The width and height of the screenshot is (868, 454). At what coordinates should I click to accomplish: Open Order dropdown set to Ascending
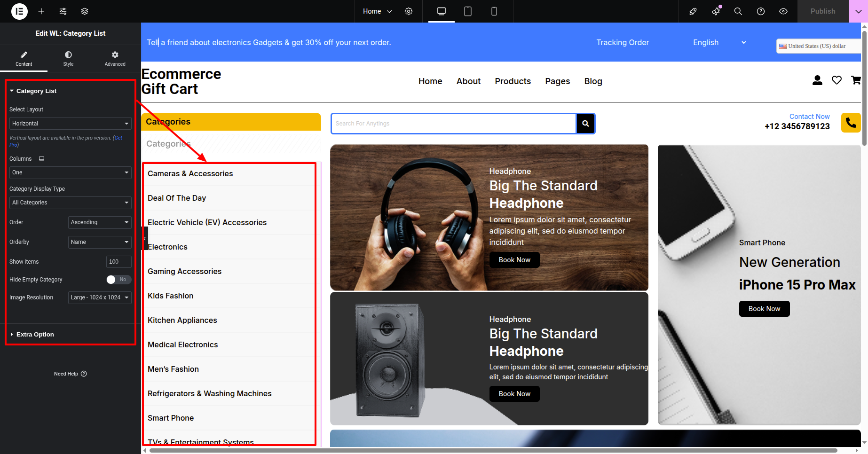[100, 222]
